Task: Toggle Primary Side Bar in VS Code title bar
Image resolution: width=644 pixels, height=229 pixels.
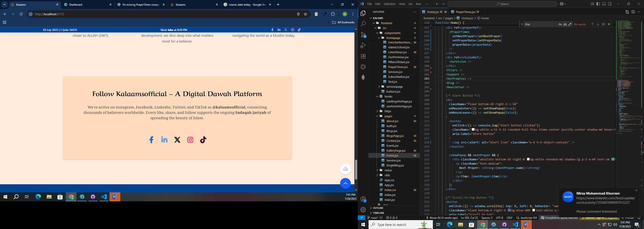Action: point(598,4)
